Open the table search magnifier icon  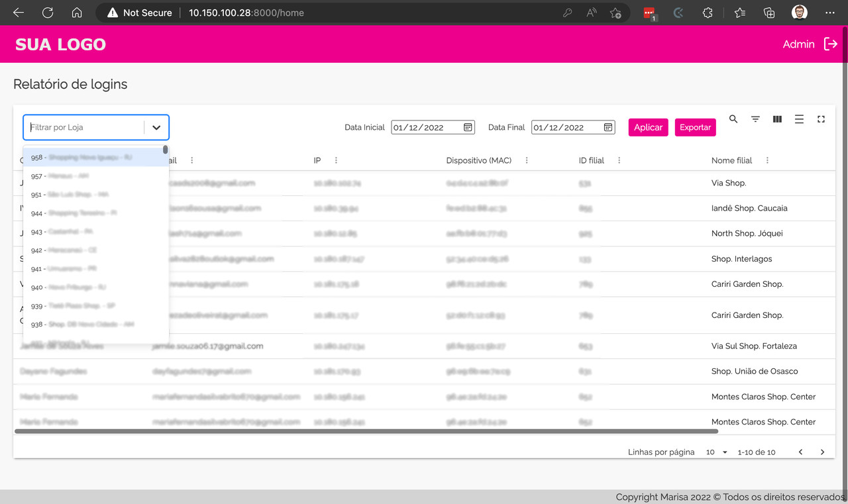tap(733, 119)
